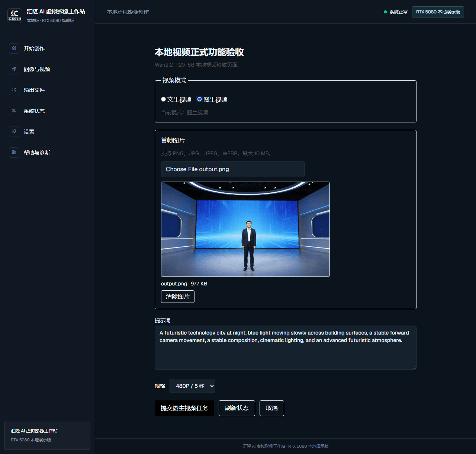Select the 图生视频 radio option
The width and height of the screenshot is (476, 454).
pyautogui.click(x=199, y=99)
